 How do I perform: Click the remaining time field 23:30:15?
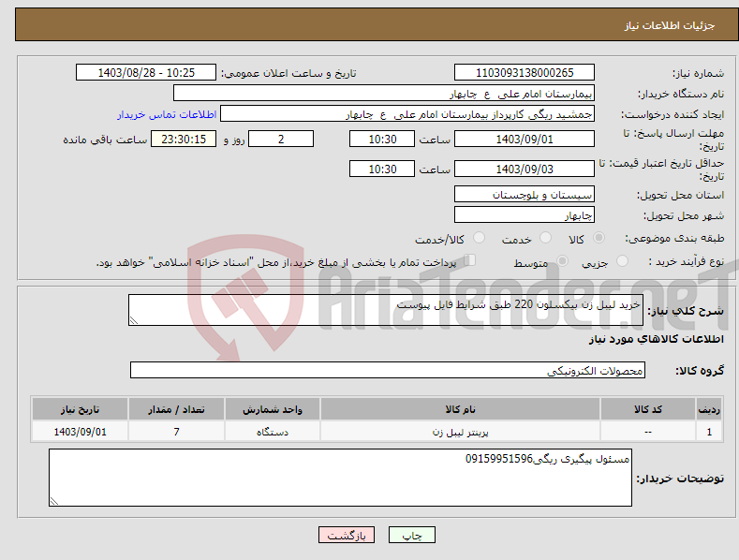[184, 139]
